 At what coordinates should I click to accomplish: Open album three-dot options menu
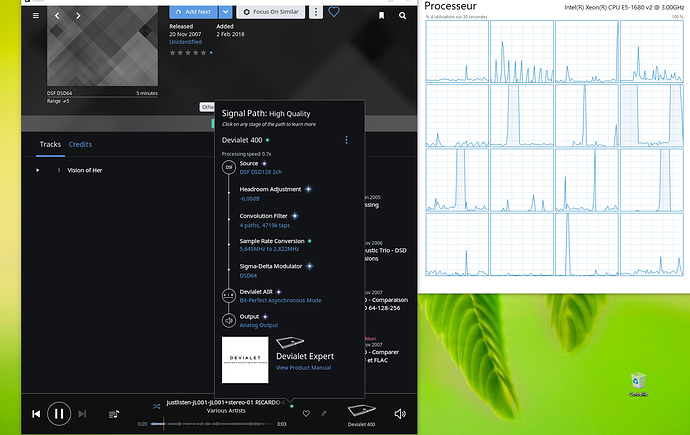pyautogui.click(x=316, y=11)
